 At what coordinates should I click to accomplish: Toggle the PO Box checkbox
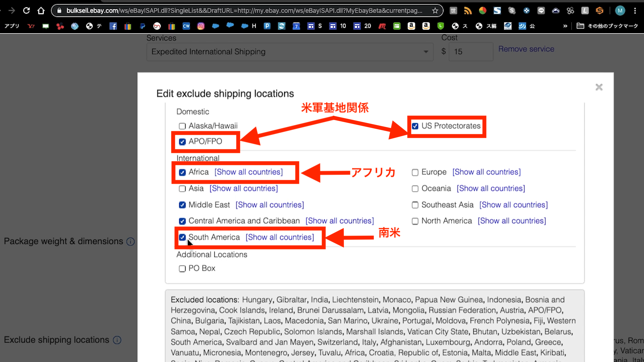tap(182, 268)
